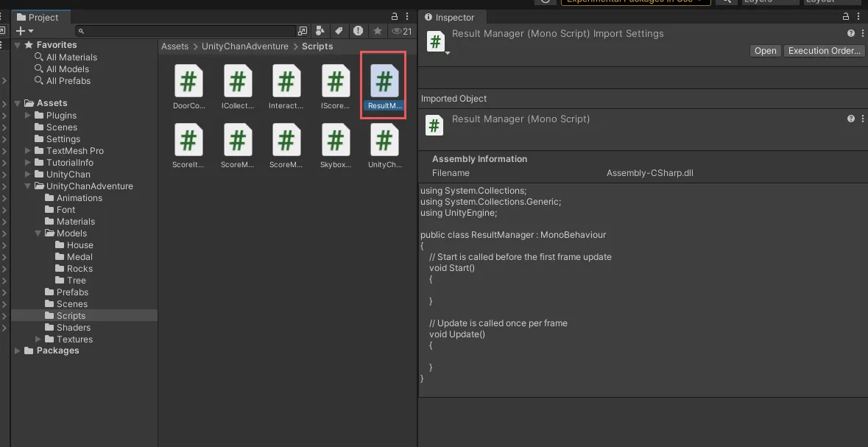
Task: Open the plus Create asset dropdown
Action: tap(24, 31)
